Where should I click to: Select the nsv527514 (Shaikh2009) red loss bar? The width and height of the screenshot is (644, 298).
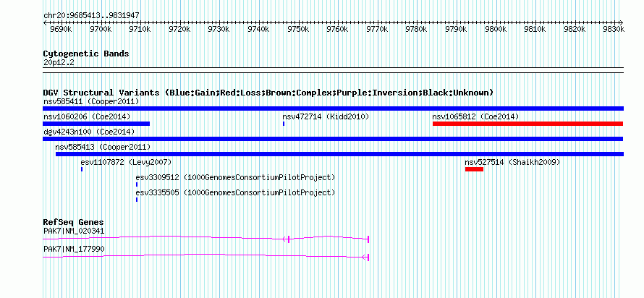tap(474, 169)
